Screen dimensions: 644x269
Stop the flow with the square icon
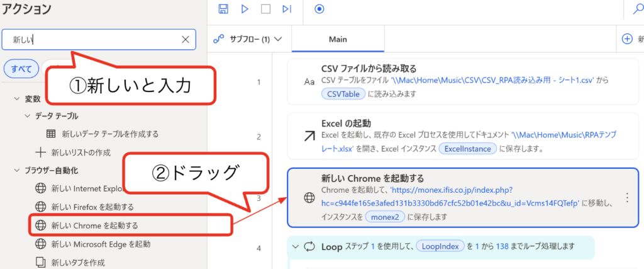pyautogui.click(x=265, y=9)
